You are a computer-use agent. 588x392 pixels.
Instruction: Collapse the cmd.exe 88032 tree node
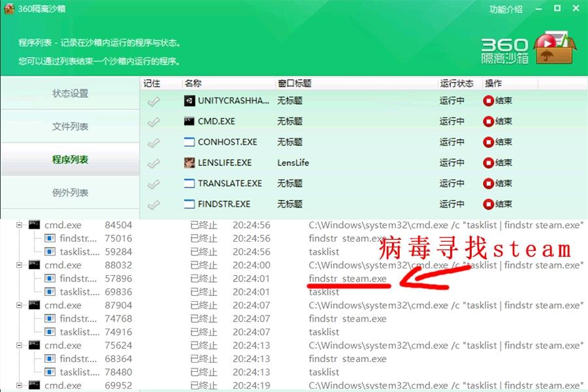pos(19,265)
